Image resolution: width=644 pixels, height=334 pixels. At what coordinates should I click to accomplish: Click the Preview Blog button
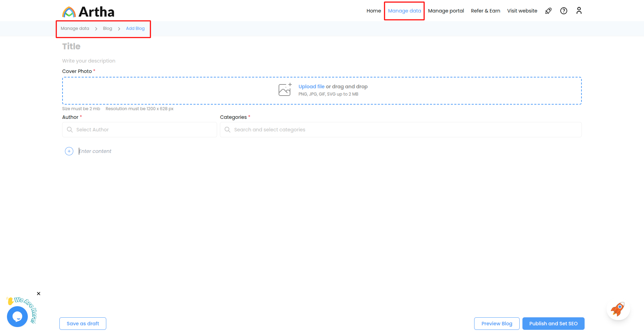click(496, 324)
